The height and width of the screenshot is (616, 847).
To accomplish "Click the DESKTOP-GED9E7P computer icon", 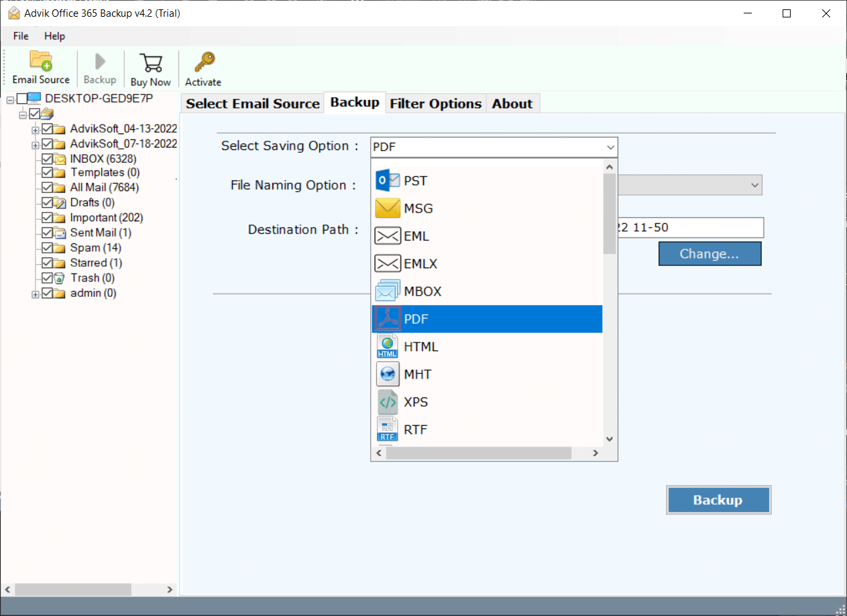I will [34, 99].
